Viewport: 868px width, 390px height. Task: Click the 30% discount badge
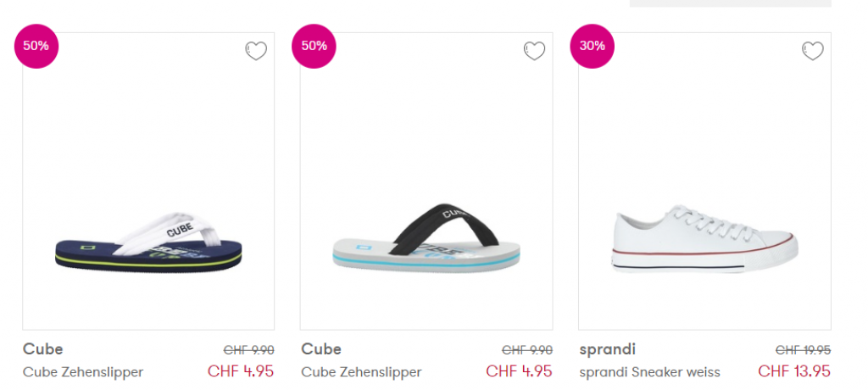point(592,47)
